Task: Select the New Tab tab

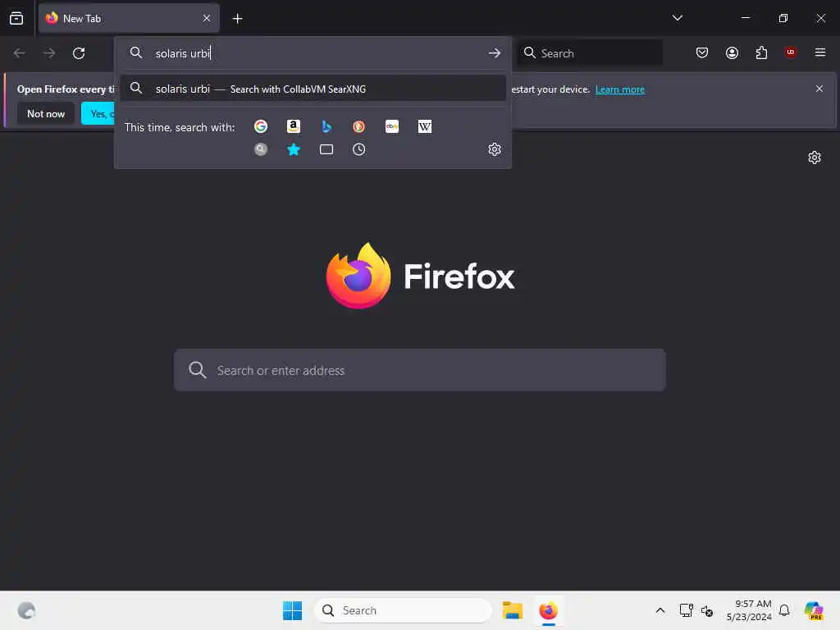Action: (x=129, y=19)
